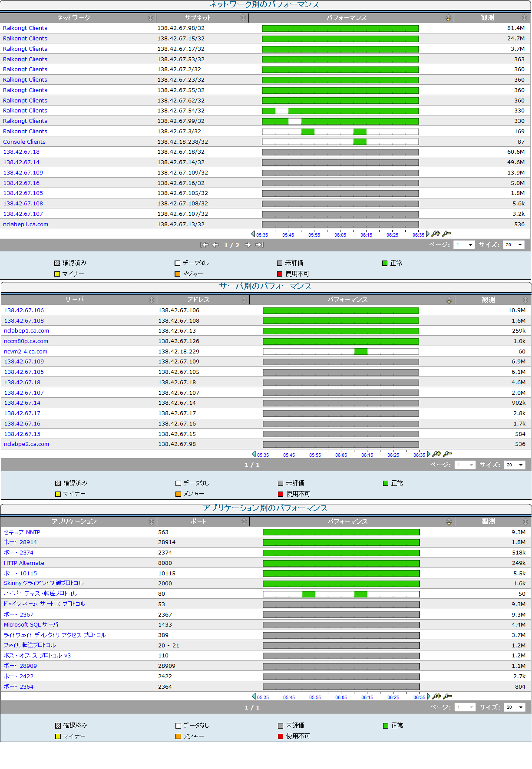Viewport: 532px width, 769px height.
Task: Open nclabep1.ca.com network link
Action: point(26,224)
